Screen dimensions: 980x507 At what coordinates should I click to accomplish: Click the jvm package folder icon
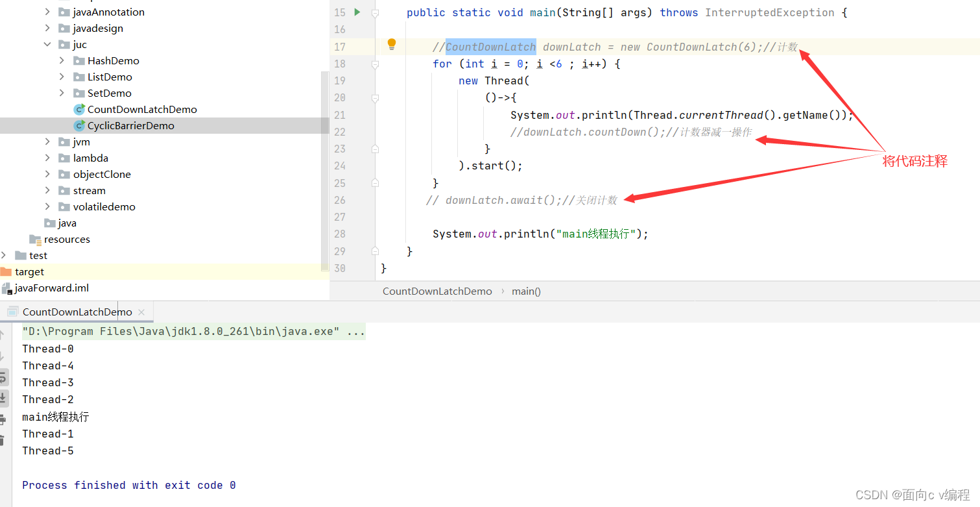pos(64,142)
